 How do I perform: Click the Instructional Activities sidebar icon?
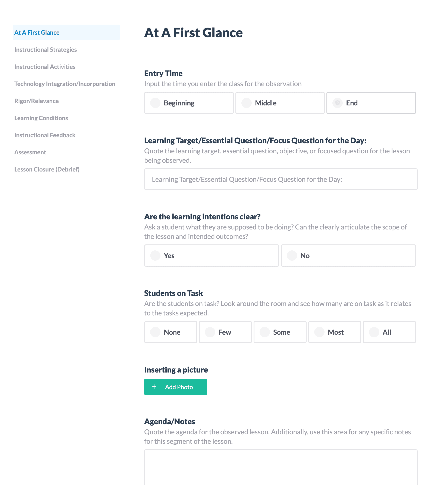click(x=45, y=66)
